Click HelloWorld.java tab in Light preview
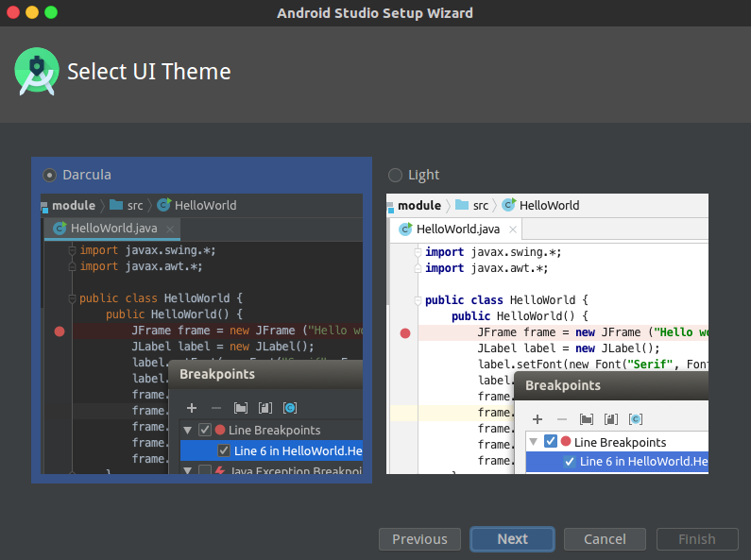 tap(455, 229)
